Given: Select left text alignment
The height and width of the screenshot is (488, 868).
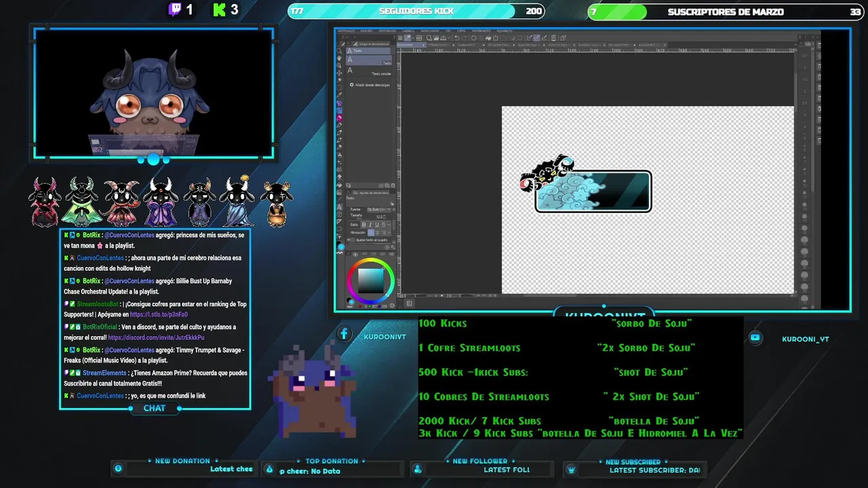Looking at the screenshot, I should point(371,232).
